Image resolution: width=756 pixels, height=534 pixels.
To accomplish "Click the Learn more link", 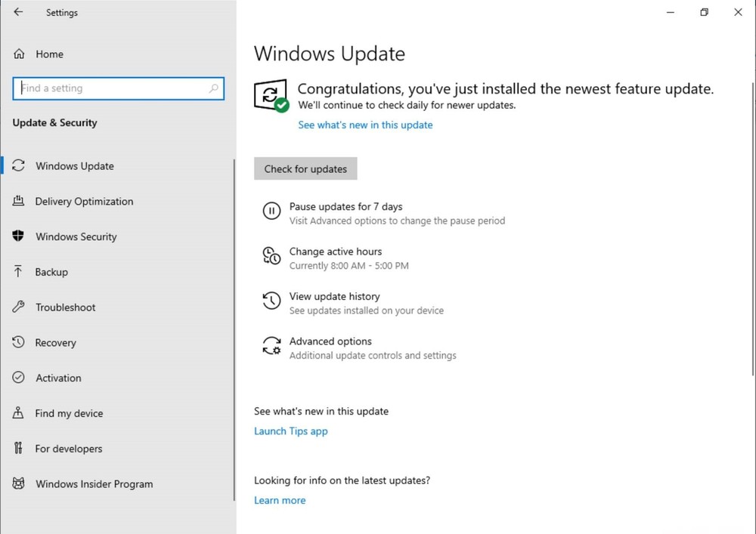I will point(280,500).
